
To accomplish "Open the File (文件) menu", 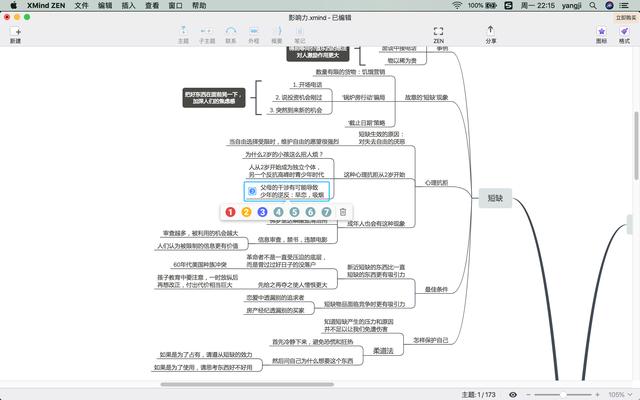I will pyautogui.click(x=81, y=5).
